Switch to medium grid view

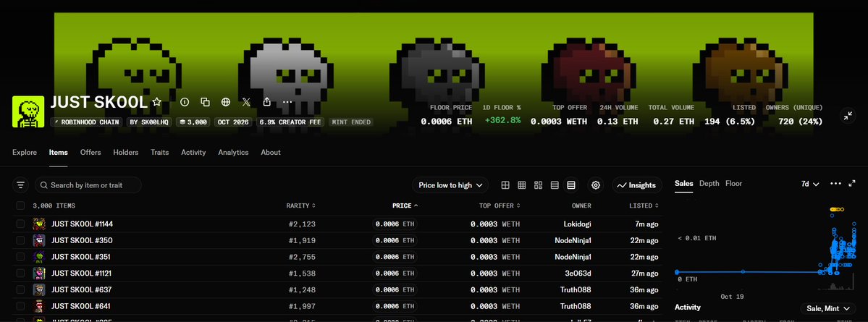click(521, 185)
